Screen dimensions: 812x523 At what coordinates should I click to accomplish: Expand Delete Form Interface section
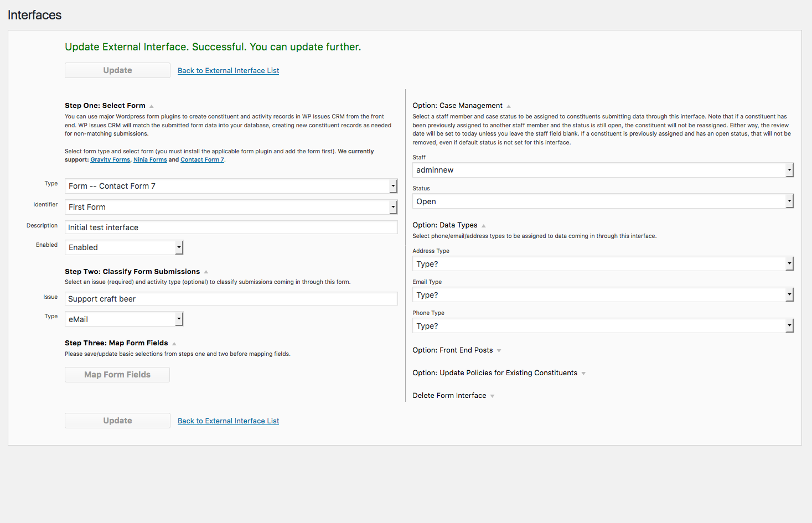pos(492,396)
